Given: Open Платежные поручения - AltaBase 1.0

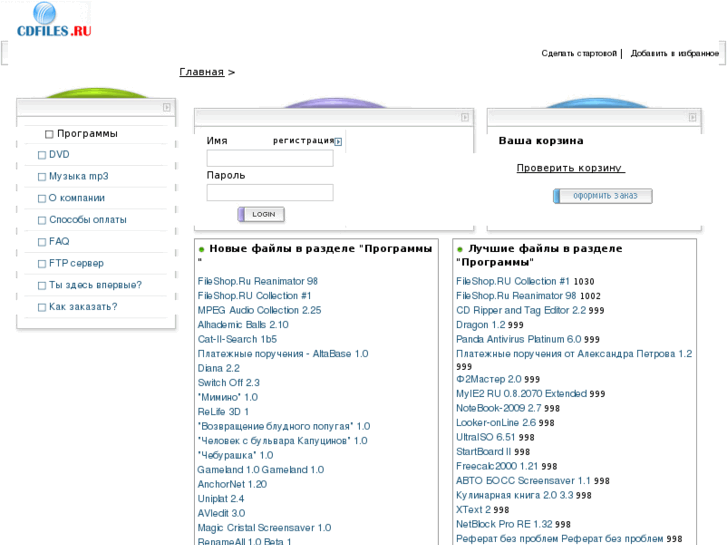Looking at the screenshot, I should (283, 353).
